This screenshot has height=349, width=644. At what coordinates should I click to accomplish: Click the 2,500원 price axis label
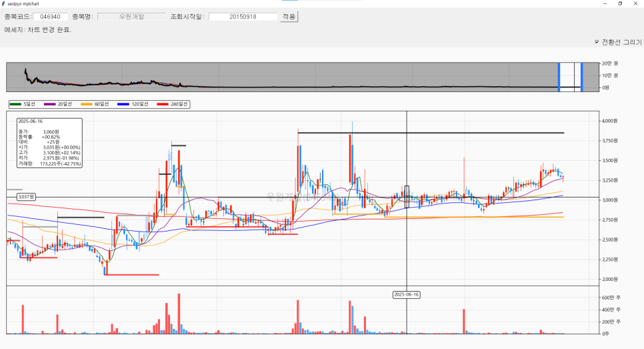[x=610, y=240]
